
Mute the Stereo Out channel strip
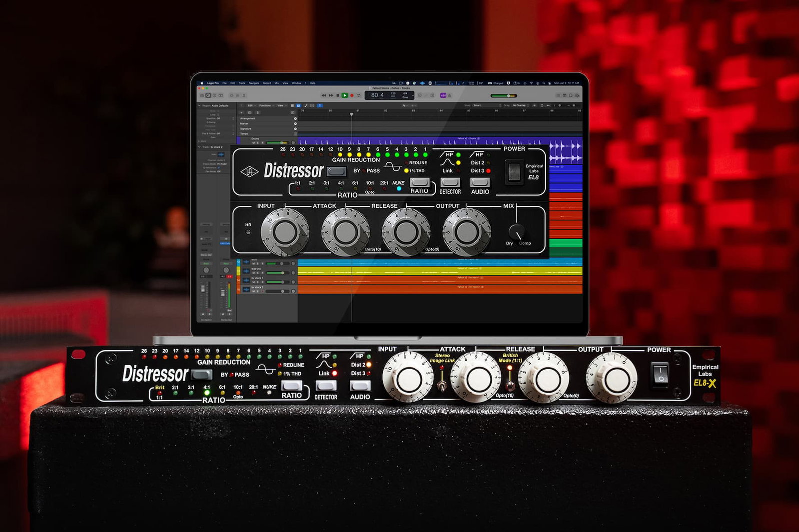(x=223, y=314)
